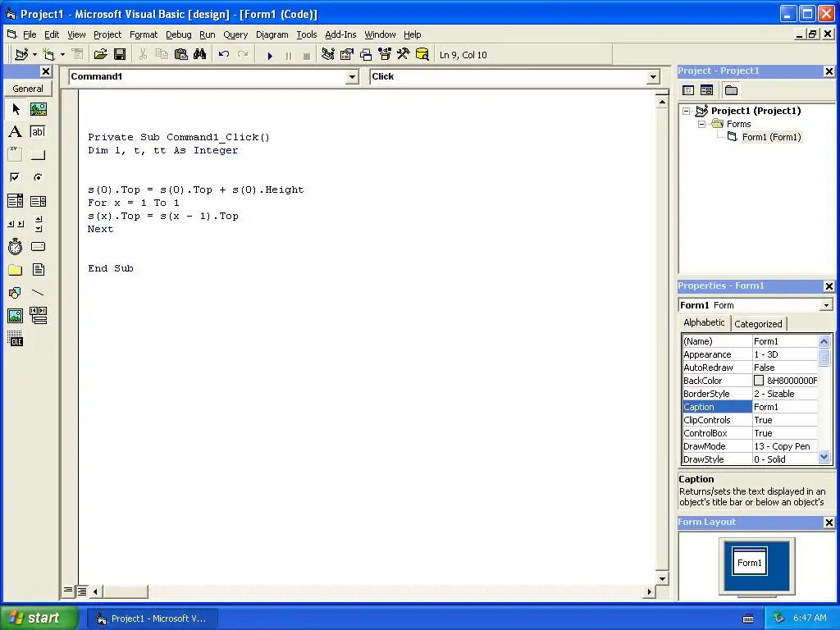Image resolution: width=840 pixels, height=630 pixels.
Task: Click the Paste toolbar icon
Action: [x=181, y=55]
